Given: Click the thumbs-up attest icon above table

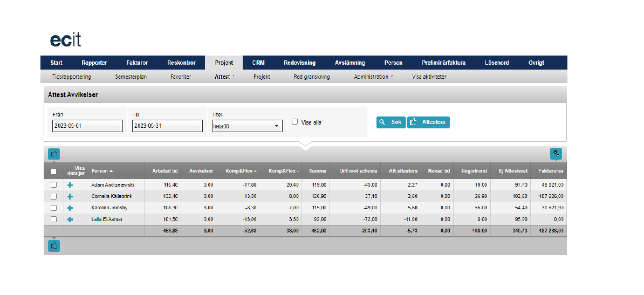Looking at the screenshot, I should (54, 154).
